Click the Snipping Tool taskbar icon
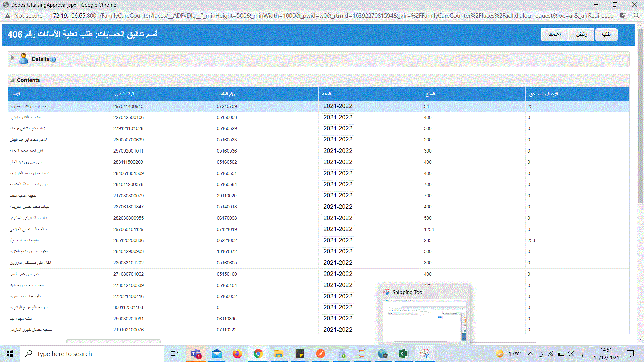 pyautogui.click(x=425, y=354)
